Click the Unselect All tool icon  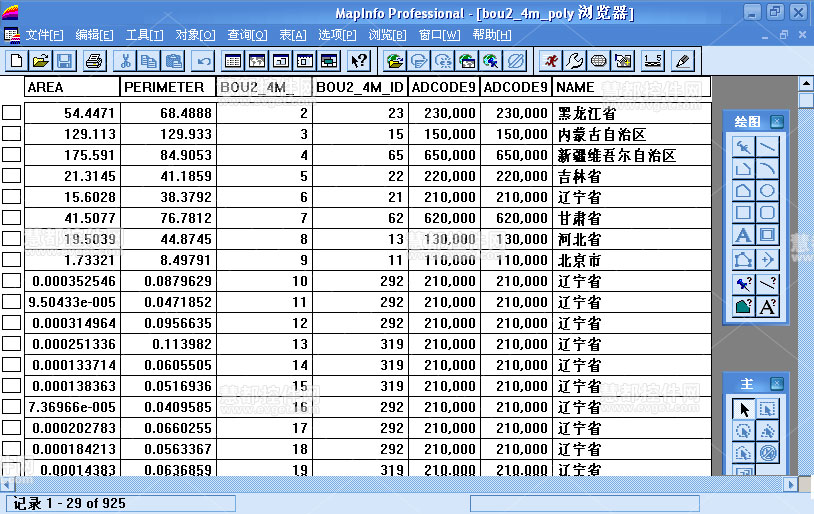coord(767,453)
